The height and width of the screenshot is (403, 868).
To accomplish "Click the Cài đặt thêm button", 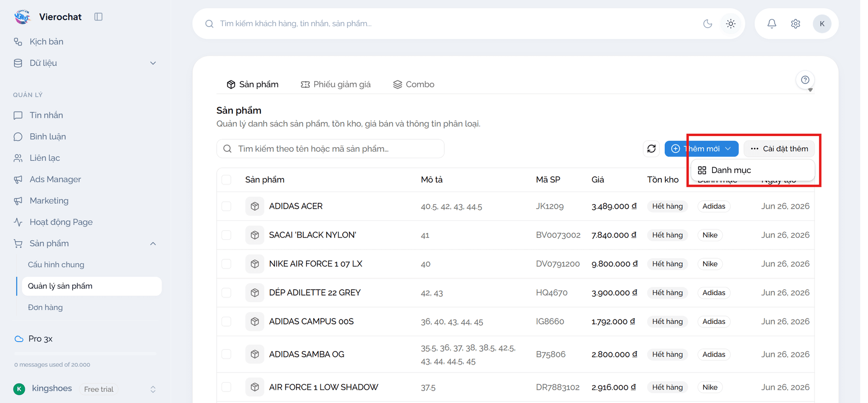I will (779, 149).
